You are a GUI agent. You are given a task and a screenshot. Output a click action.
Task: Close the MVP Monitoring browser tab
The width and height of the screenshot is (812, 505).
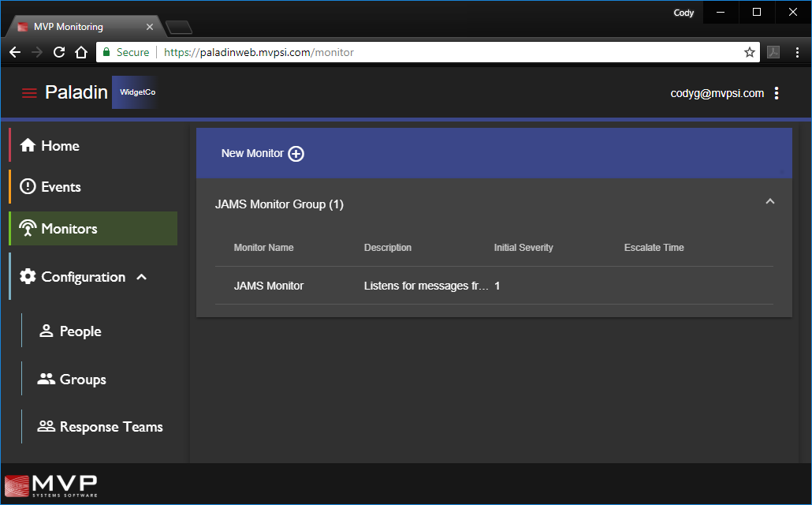pyautogui.click(x=150, y=27)
